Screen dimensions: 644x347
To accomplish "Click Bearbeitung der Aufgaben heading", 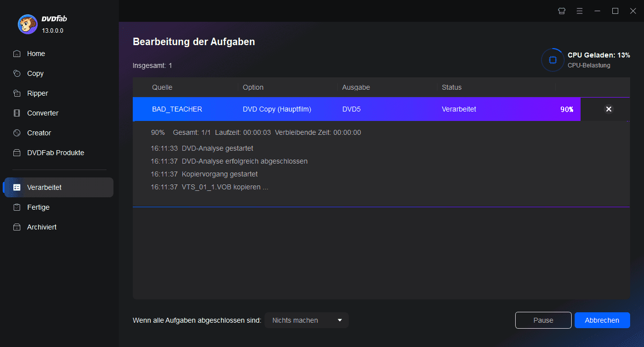I will tap(194, 42).
